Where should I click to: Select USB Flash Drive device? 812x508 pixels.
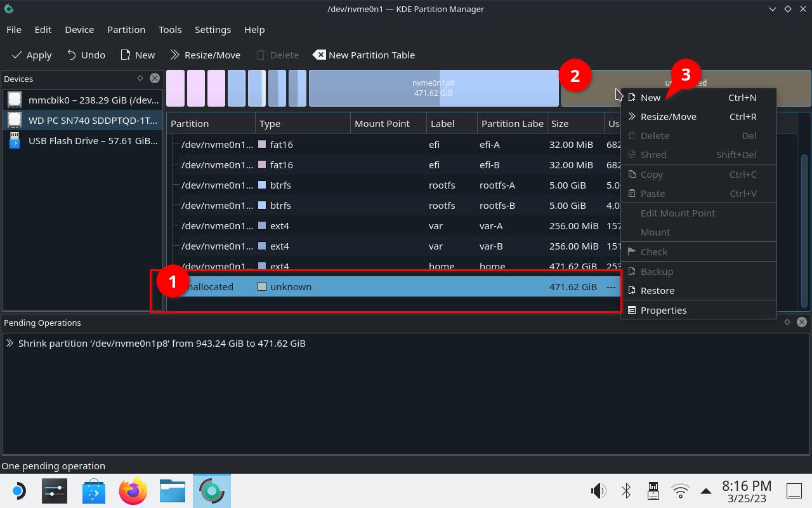82,140
